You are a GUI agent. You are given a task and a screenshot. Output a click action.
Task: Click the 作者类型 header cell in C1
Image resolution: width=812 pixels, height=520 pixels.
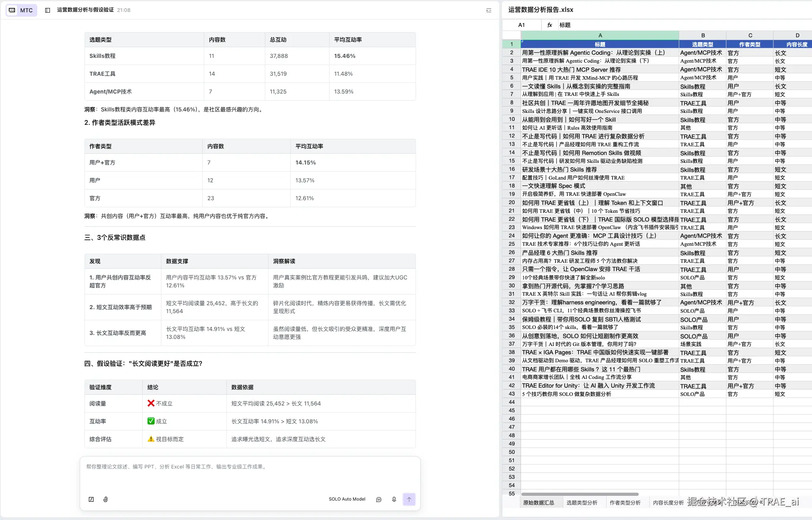(750, 44)
